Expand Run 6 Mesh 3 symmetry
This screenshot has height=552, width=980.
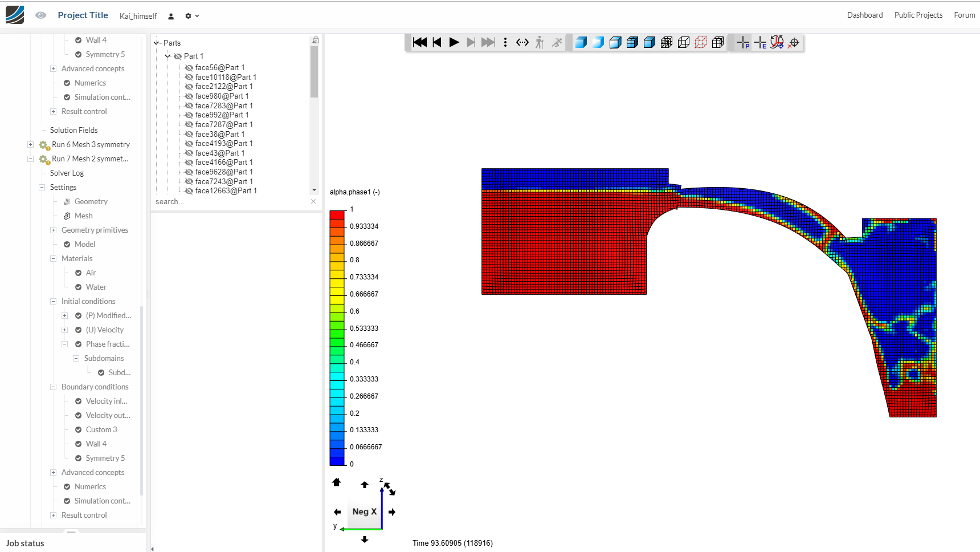click(x=31, y=145)
